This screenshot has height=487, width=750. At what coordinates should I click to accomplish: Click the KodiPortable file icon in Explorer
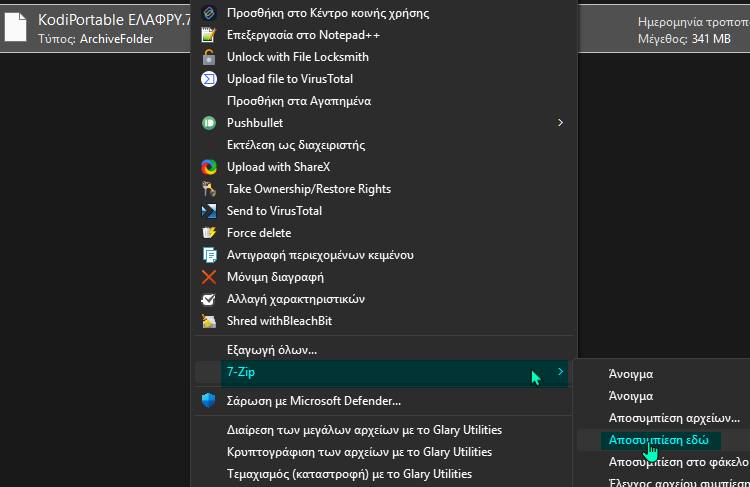[x=15, y=28]
